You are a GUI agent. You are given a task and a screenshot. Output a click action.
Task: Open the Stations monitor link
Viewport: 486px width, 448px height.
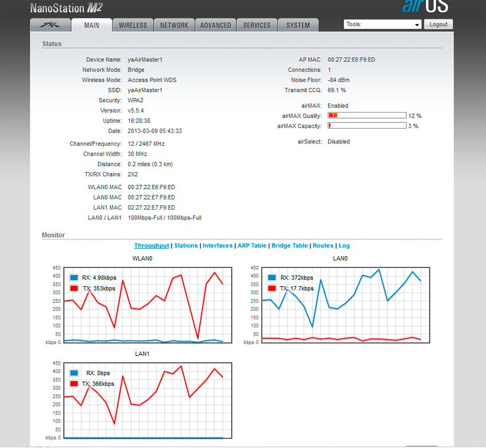186,245
